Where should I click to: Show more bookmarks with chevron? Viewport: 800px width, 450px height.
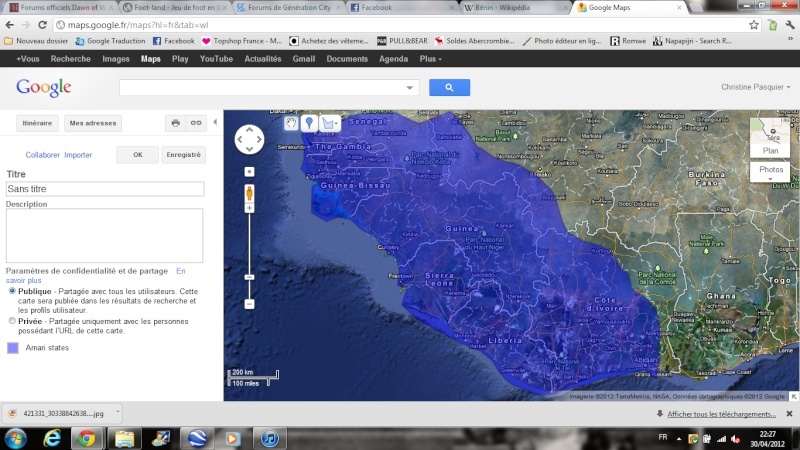pos(790,40)
